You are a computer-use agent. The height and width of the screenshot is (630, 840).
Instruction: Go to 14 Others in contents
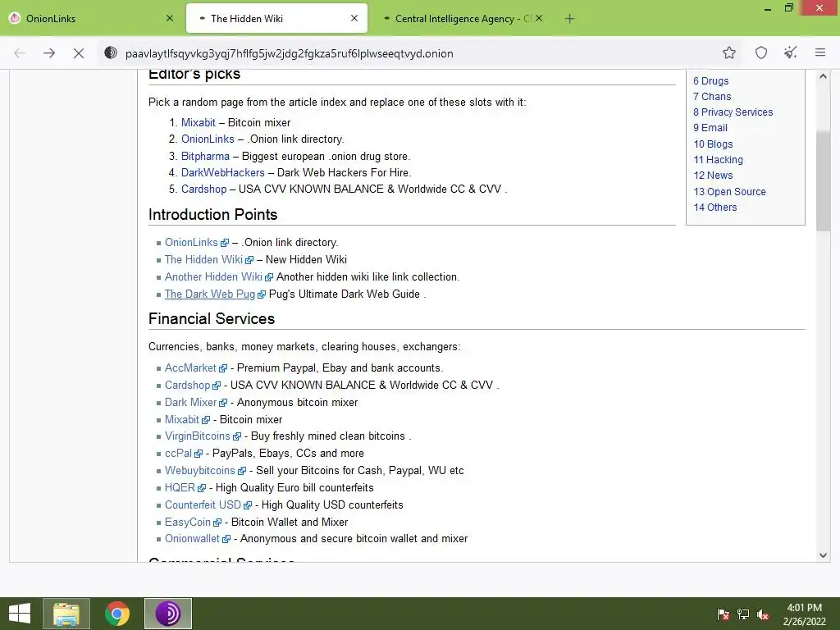715,208
